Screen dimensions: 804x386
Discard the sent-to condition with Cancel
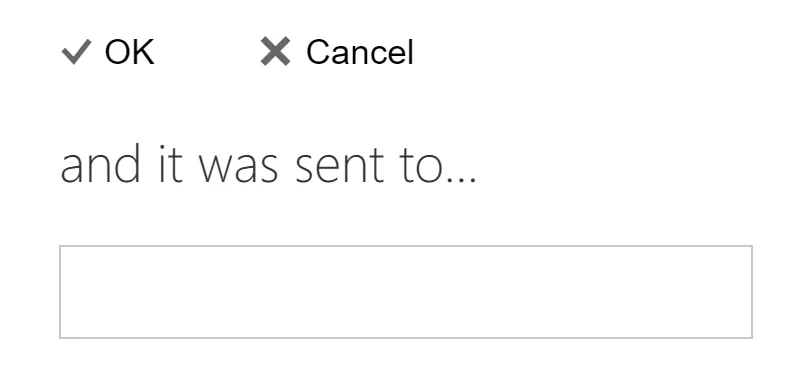click(x=337, y=52)
